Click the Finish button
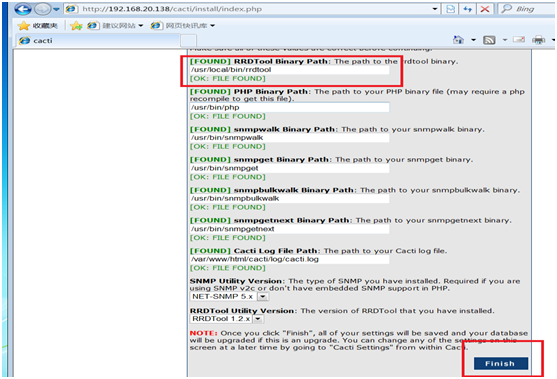557x379 pixels. [x=501, y=363]
